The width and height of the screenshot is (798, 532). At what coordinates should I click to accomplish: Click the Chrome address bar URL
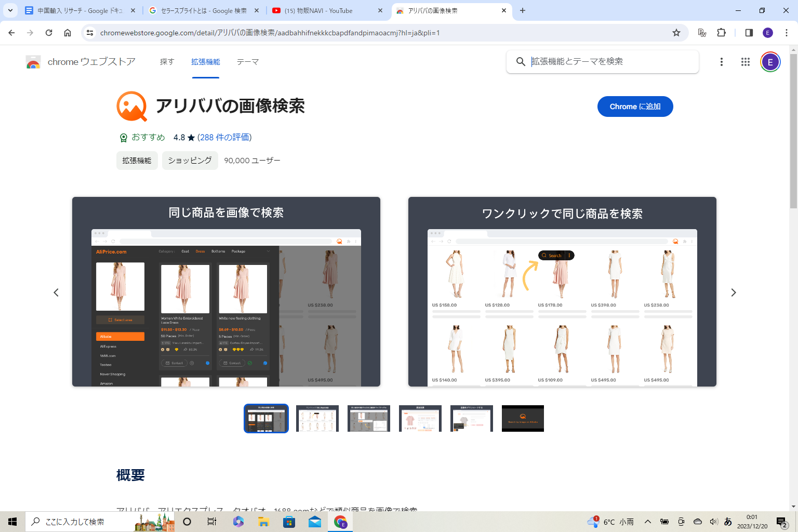[x=270, y=33]
